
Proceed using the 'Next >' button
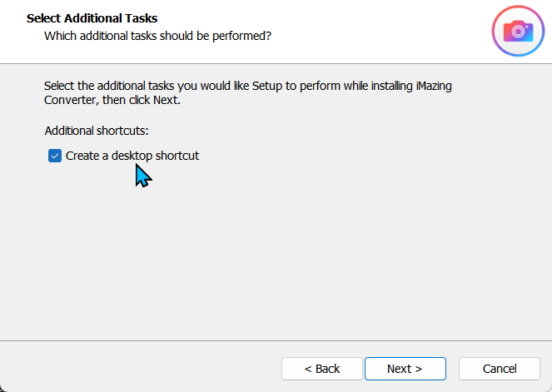[405, 369]
